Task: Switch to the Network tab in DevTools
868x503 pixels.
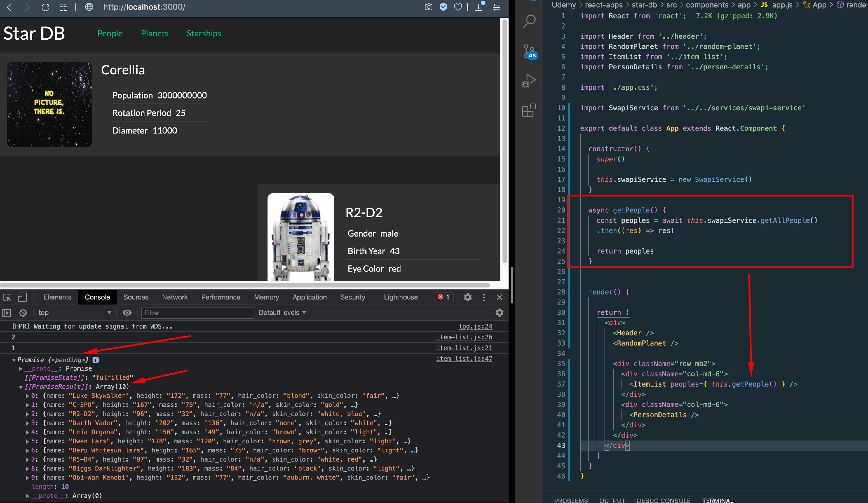Action: (175, 297)
